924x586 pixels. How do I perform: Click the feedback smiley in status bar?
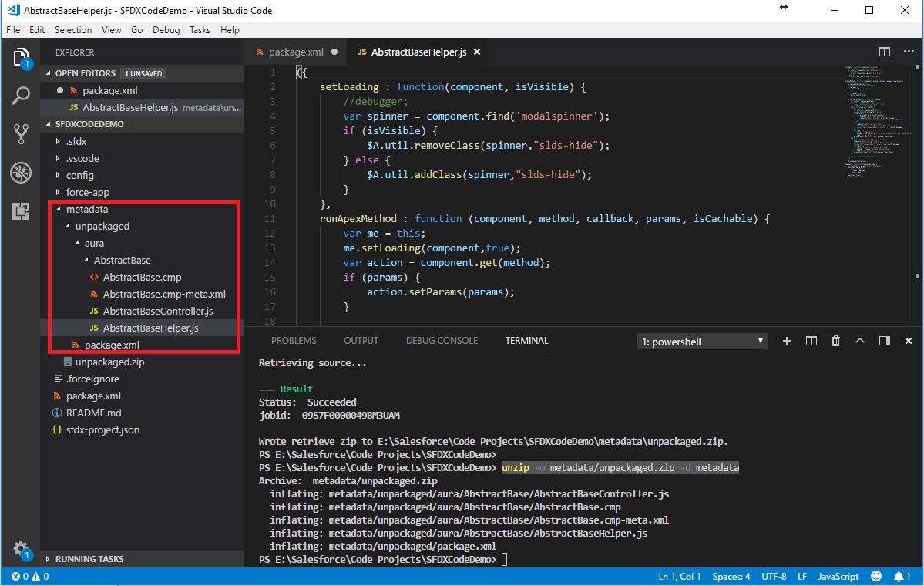[x=876, y=577]
